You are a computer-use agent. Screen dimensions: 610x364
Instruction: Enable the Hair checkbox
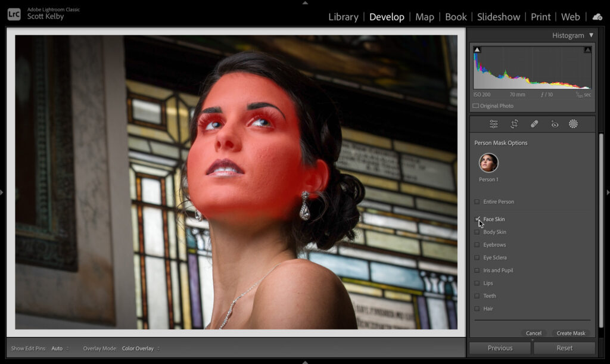point(477,309)
